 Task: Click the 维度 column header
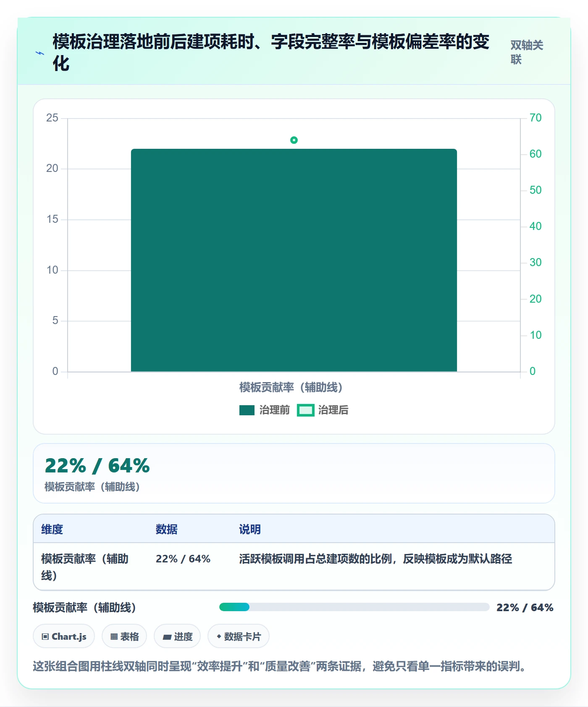(52, 529)
